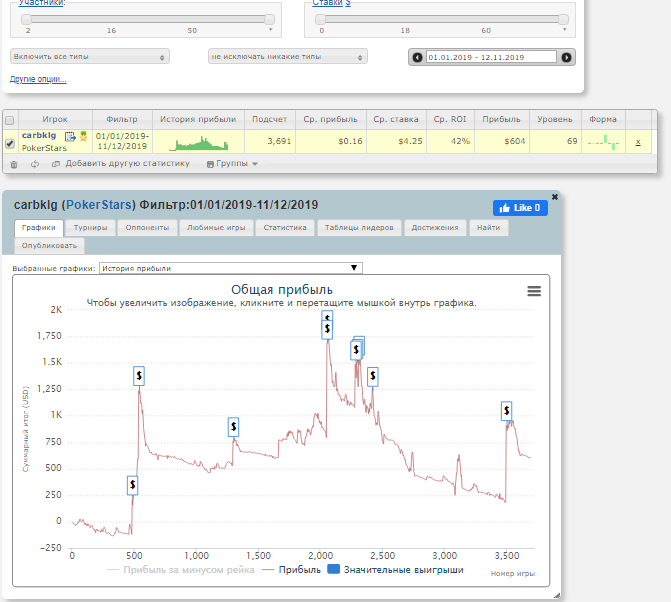The image size is (671, 602).
Task: Remove carbklg row with the x link
Action: (x=638, y=142)
